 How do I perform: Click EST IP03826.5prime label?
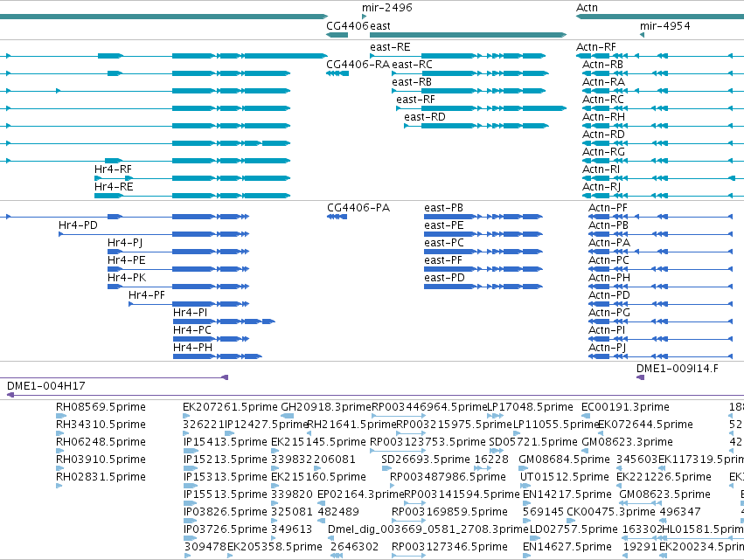(226, 513)
